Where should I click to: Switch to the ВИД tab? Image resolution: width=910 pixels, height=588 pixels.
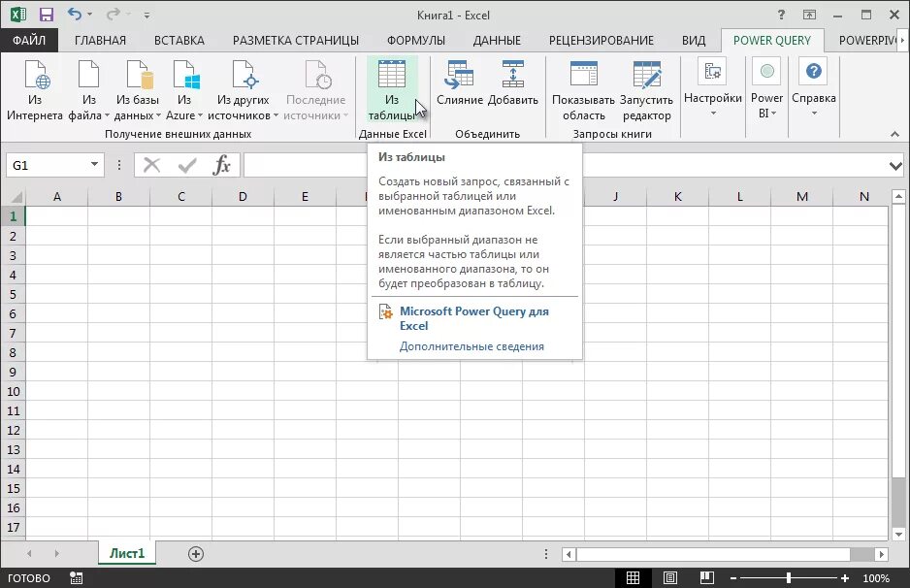694,40
